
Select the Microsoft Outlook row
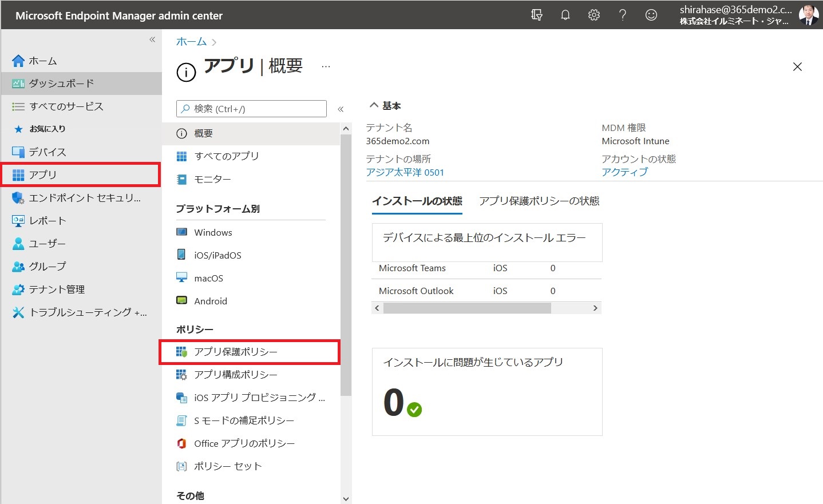486,291
